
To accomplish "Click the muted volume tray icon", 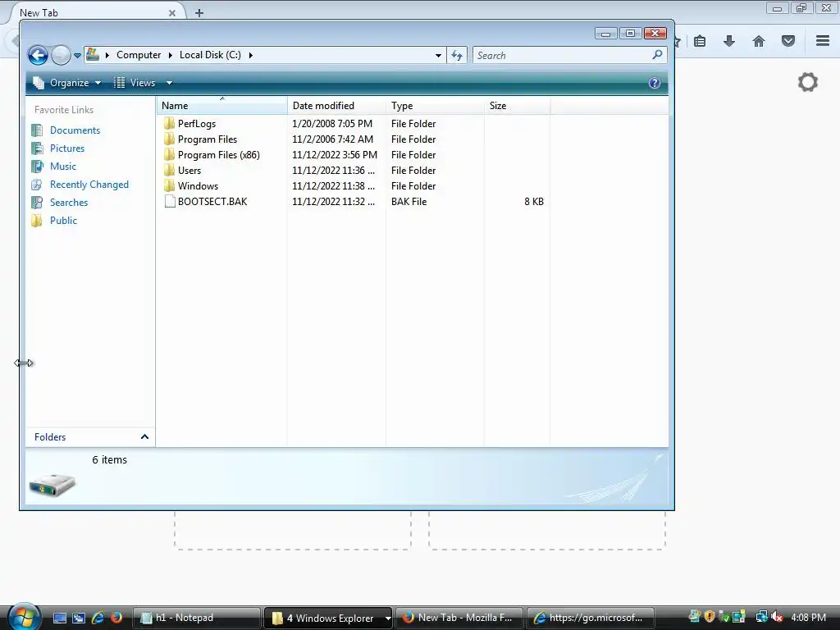I will coord(776,618).
